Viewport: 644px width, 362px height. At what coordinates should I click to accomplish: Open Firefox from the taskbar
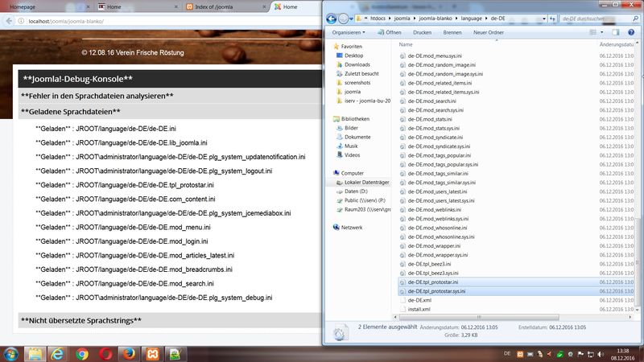[127, 352]
